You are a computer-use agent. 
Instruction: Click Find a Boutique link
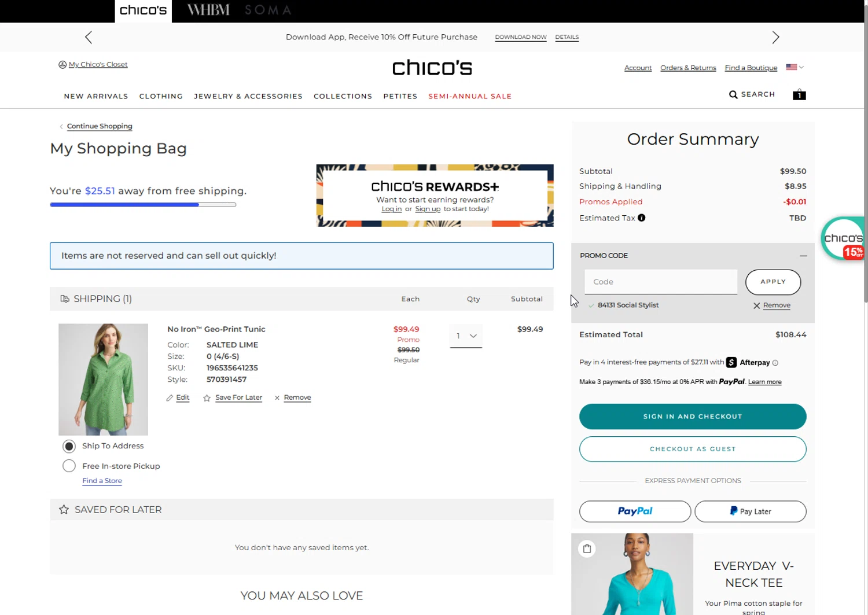tap(751, 68)
